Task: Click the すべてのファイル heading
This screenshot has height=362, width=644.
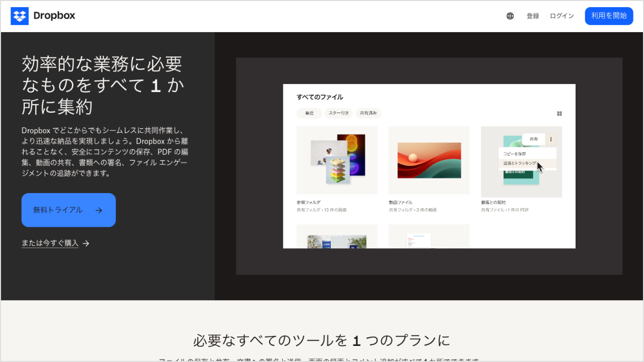Action: 319,97
